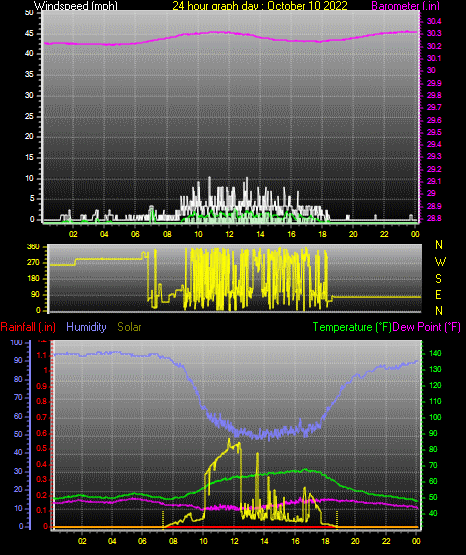Click the 'Humidity' legend label
The image size is (466, 555).
click(x=86, y=327)
